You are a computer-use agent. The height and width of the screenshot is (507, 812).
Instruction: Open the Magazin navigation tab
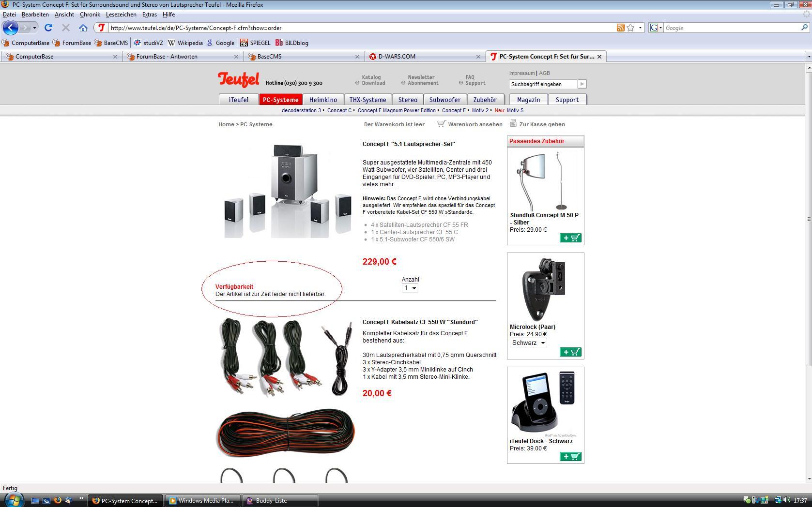coord(528,100)
